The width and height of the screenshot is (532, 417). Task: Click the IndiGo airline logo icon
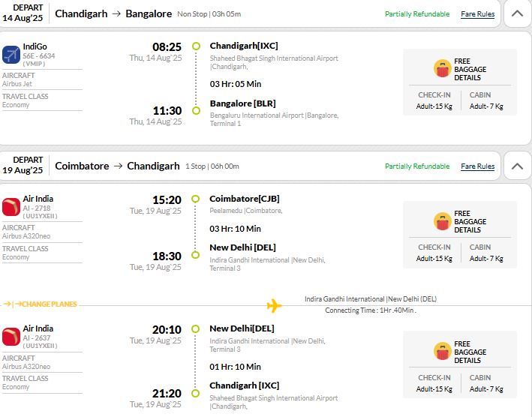tap(11, 55)
